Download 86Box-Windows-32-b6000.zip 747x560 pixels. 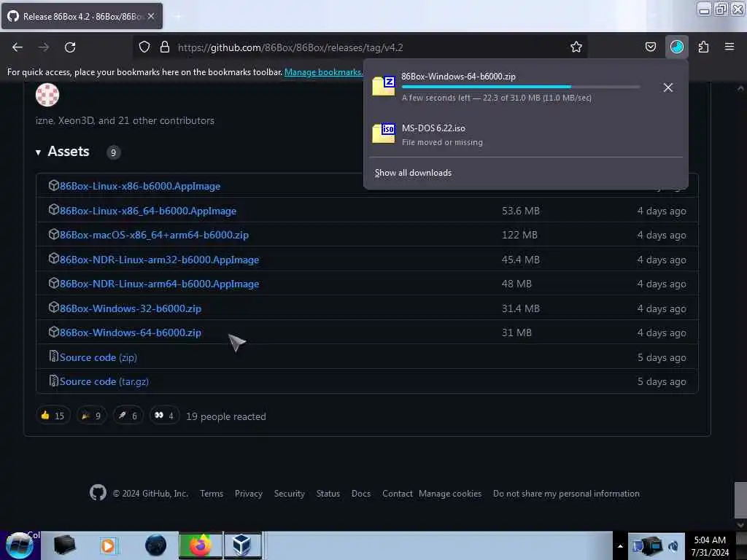coord(130,308)
